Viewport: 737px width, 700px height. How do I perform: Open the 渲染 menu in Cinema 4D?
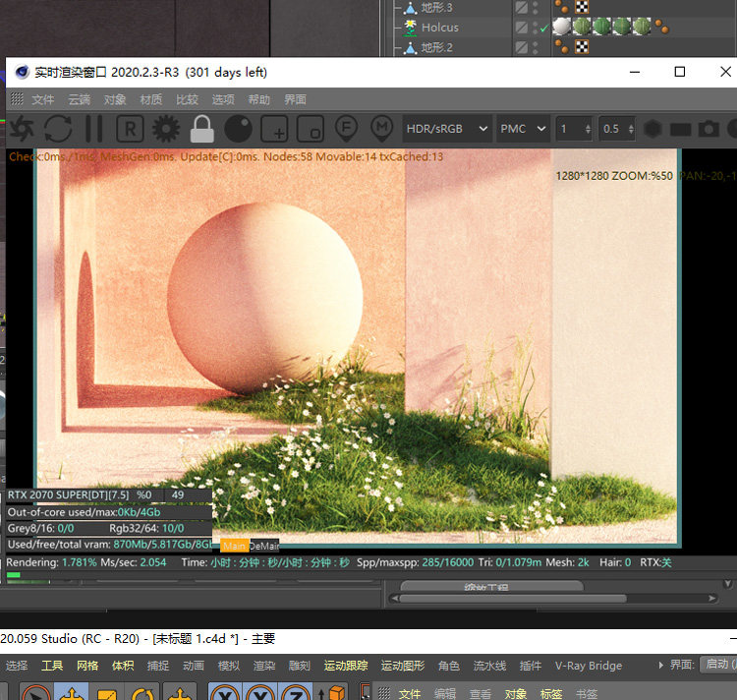[x=264, y=666]
